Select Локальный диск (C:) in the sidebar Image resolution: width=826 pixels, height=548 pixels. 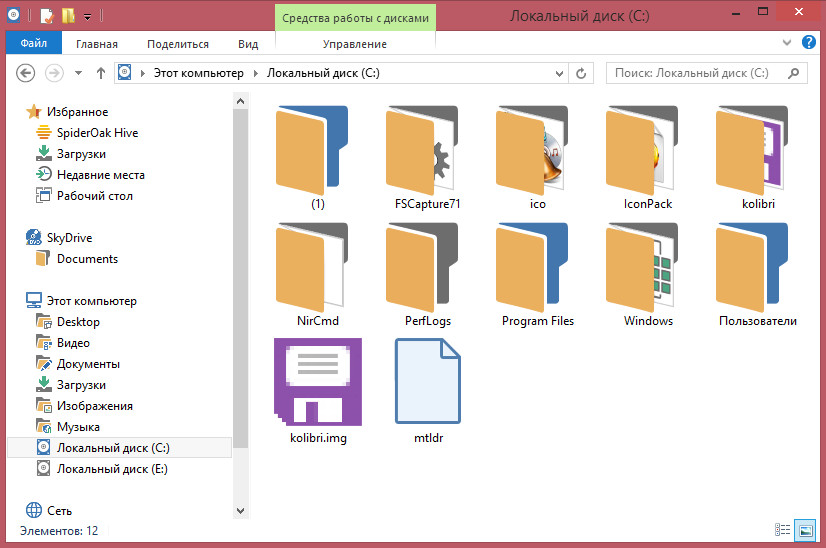120,448
